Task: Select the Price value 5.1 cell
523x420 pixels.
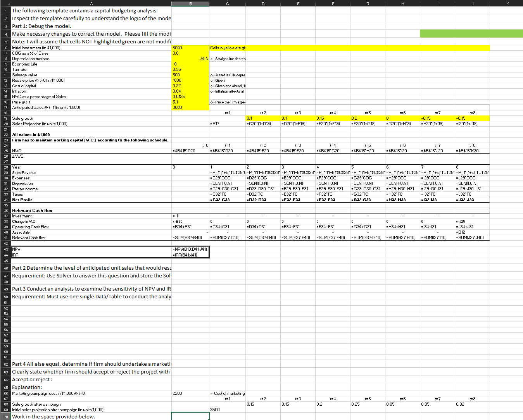Action: [190, 102]
